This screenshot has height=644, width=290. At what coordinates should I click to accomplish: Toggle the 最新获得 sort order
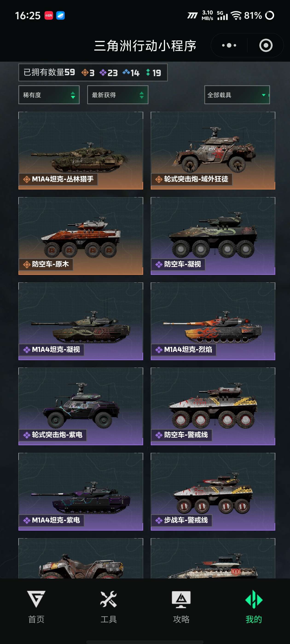pos(118,95)
